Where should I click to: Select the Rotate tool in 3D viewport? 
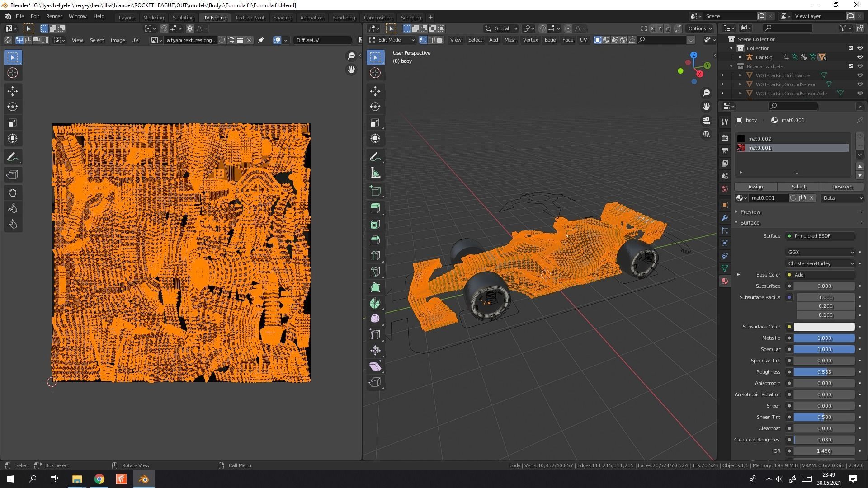tap(375, 107)
